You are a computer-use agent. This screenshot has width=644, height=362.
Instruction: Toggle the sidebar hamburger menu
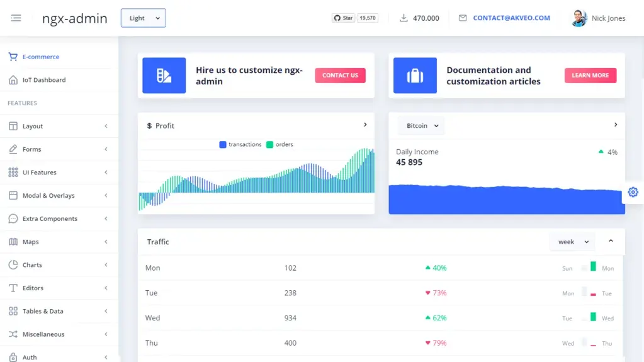(x=16, y=18)
